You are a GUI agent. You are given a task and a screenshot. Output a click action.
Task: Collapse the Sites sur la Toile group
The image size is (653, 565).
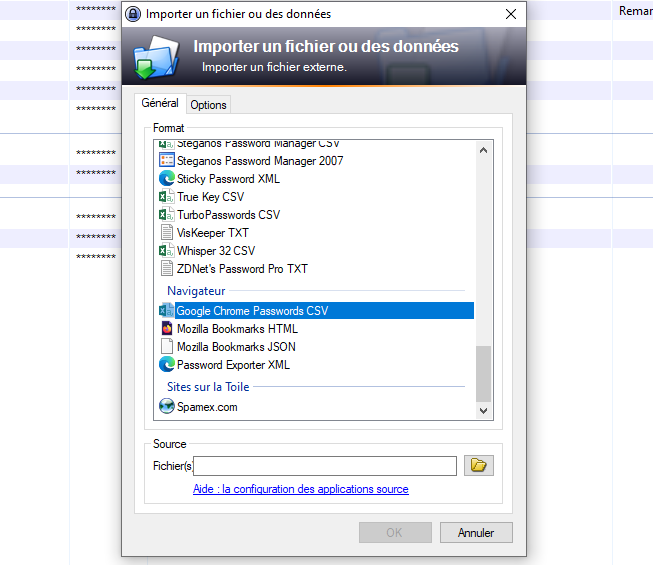click(208, 387)
